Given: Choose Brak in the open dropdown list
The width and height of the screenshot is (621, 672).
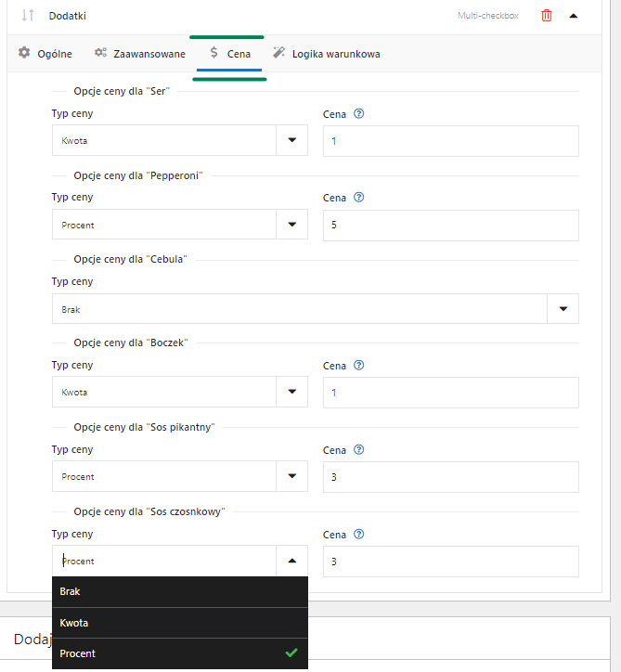Looking at the screenshot, I should coord(180,591).
